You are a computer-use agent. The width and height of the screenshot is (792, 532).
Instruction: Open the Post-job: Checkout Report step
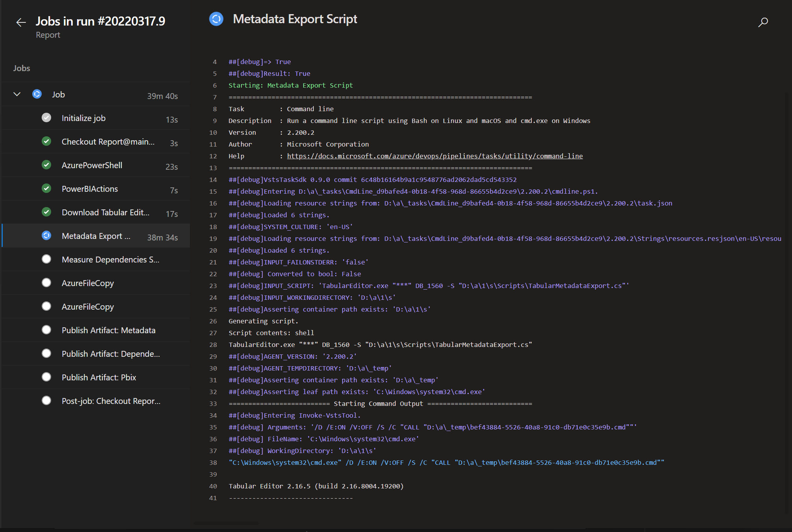click(x=111, y=401)
